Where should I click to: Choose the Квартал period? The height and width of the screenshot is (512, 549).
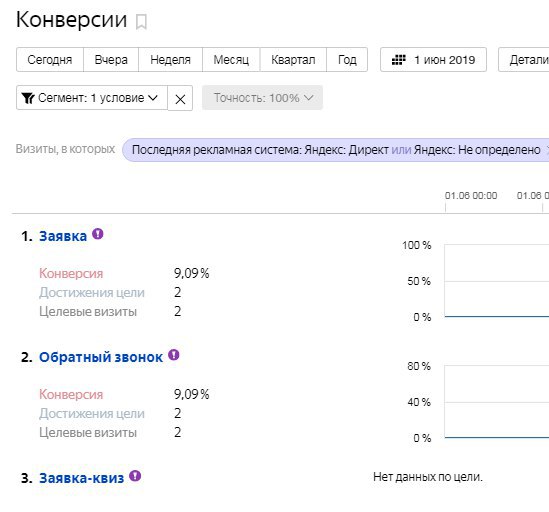(x=293, y=60)
